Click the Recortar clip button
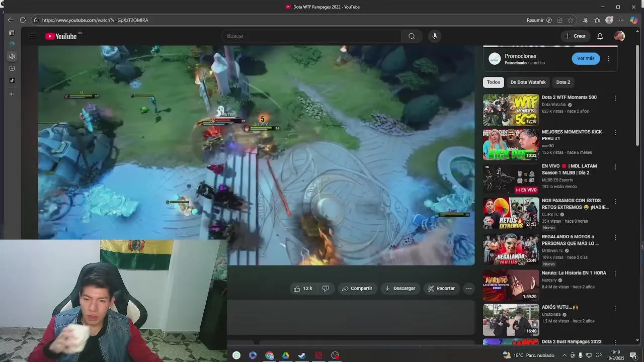 click(441, 289)
